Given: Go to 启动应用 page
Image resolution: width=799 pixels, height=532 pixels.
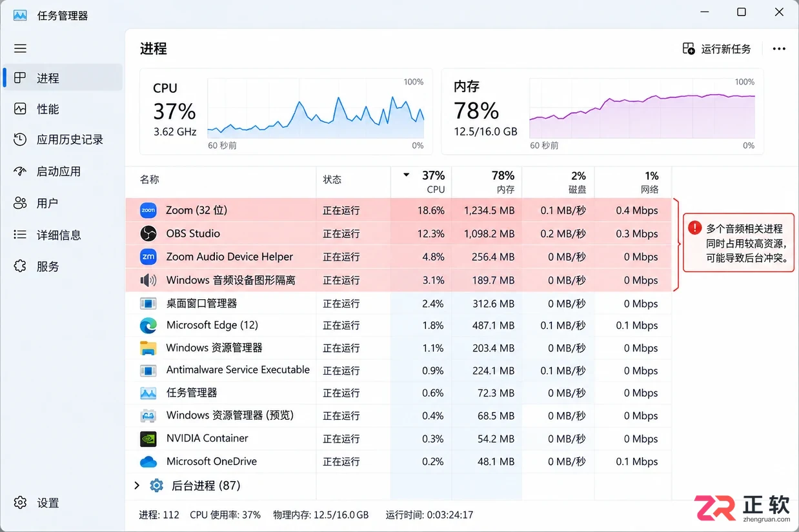Looking at the screenshot, I should 63,171.
